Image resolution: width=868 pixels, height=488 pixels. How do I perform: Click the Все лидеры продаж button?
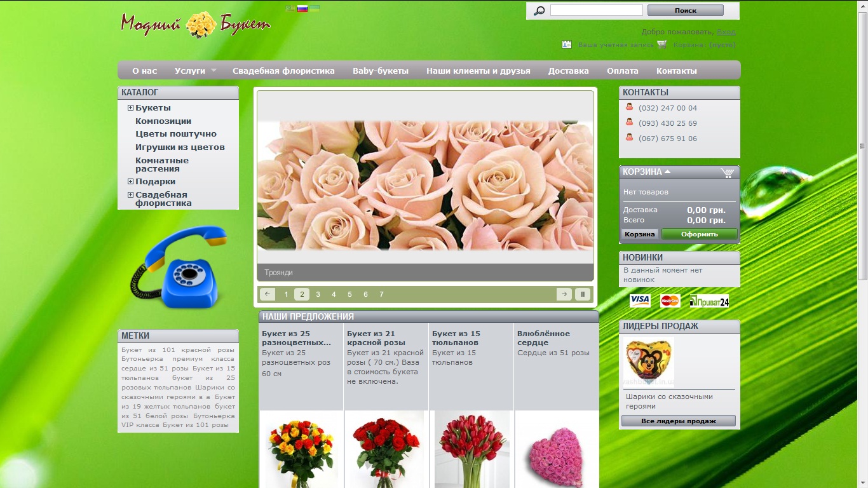[x=679, y=421]
